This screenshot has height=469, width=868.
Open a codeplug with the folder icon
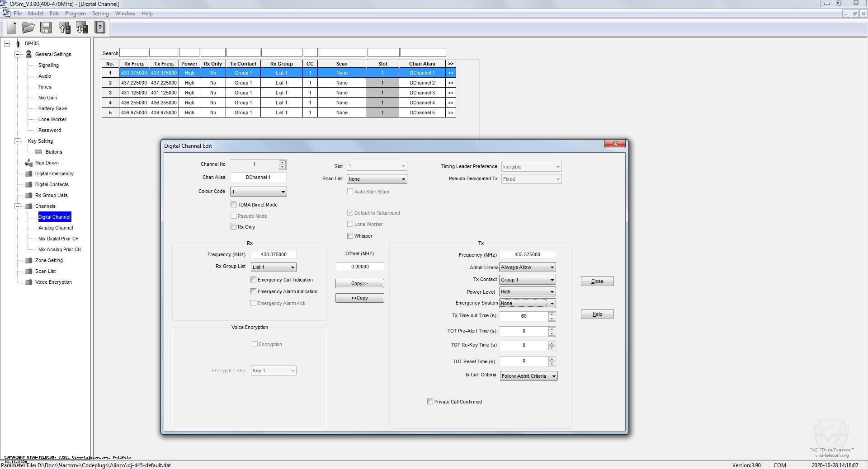click(28, 28)
